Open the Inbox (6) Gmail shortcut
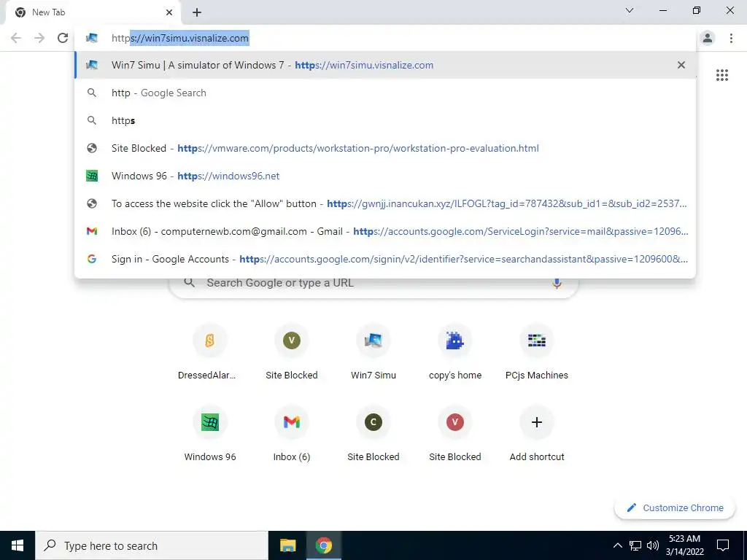Screen dimensions: 747x560 click(292, 435)
